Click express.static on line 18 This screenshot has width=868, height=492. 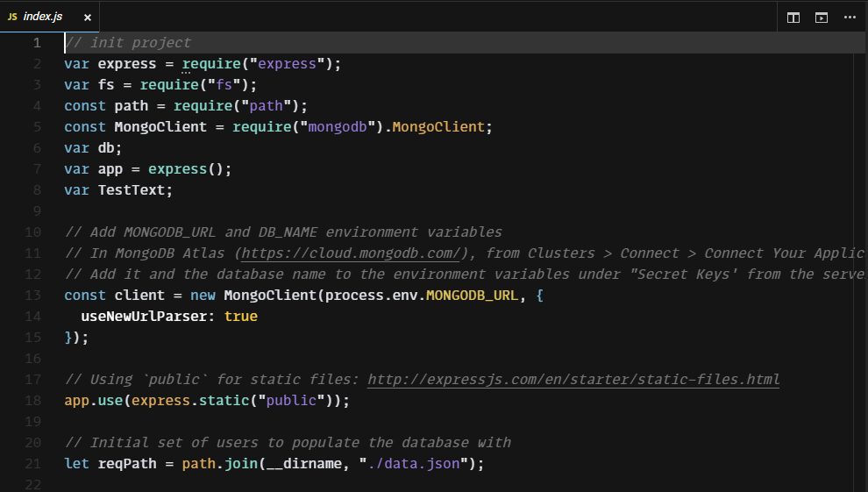190,400
